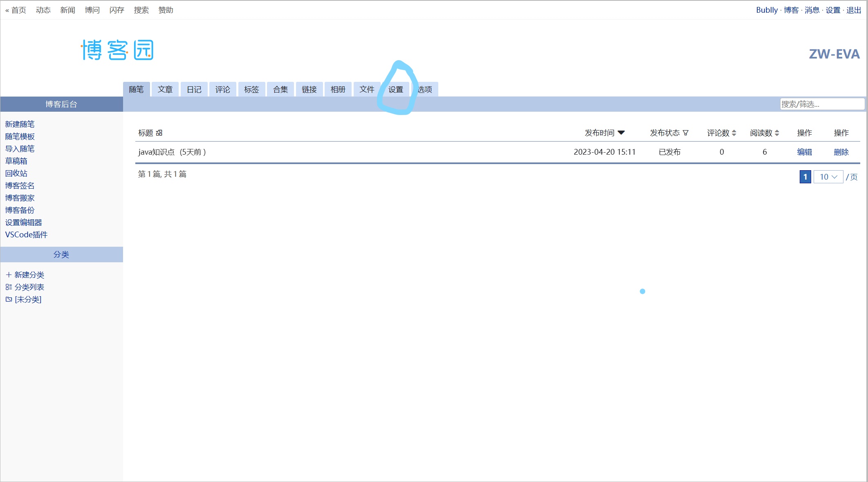Screen dimensions: 868x482
Task: Click the 博客园 logo
Action: pos(117,50)
